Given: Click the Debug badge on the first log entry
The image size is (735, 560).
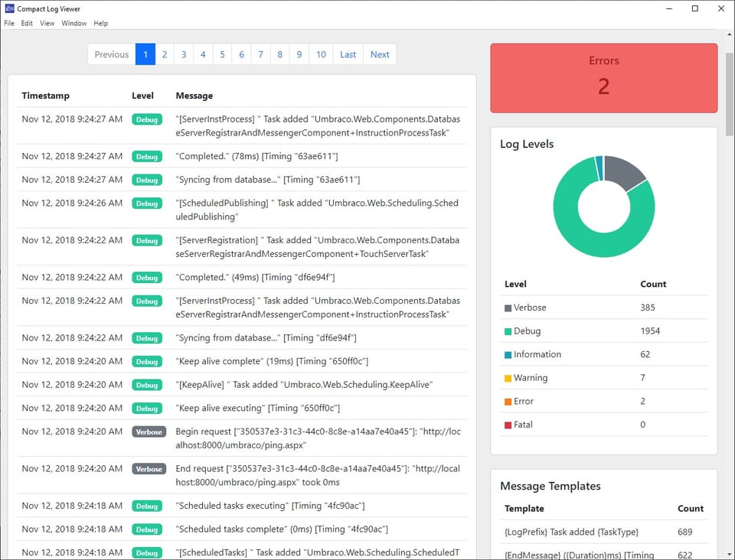Looking at the screenshot, I should (147, 119).
